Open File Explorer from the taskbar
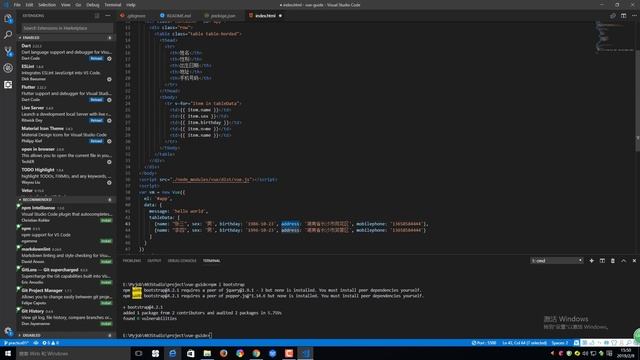This screenshot has height=360, width=640. 207,353
